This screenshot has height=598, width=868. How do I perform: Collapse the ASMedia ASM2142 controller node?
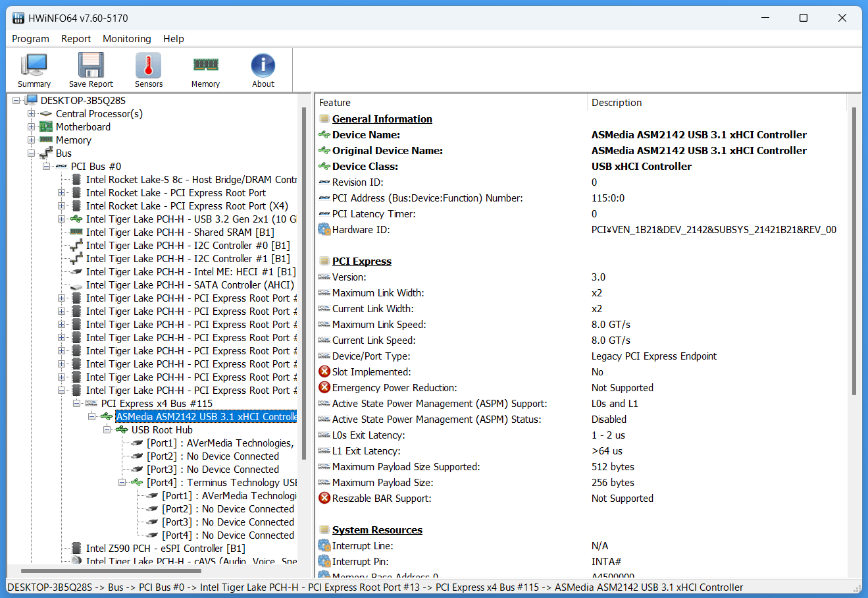(x=91, y=416)
